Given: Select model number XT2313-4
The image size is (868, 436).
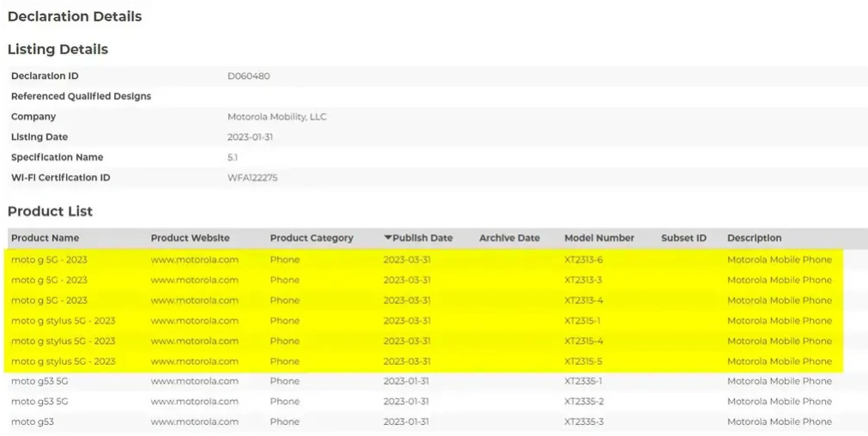Looking at the screenshot, I should (x=583, y=300).
